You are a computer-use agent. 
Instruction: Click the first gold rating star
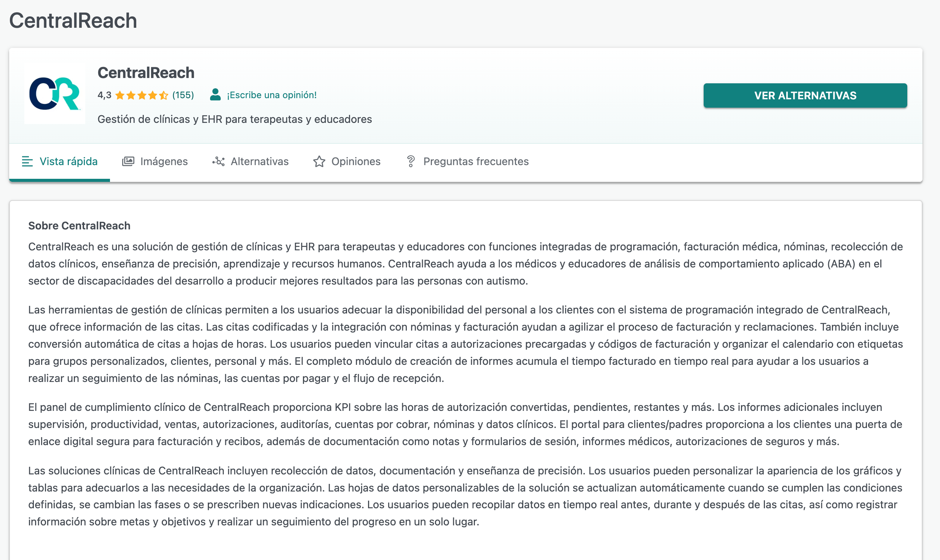pyautogui.click(x=120, y=95)
